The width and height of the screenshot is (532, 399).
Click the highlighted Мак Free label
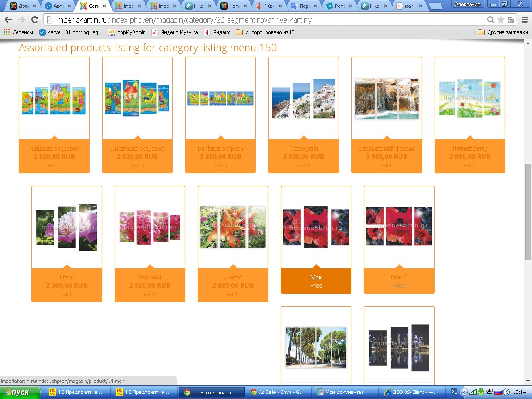[316, 281]
